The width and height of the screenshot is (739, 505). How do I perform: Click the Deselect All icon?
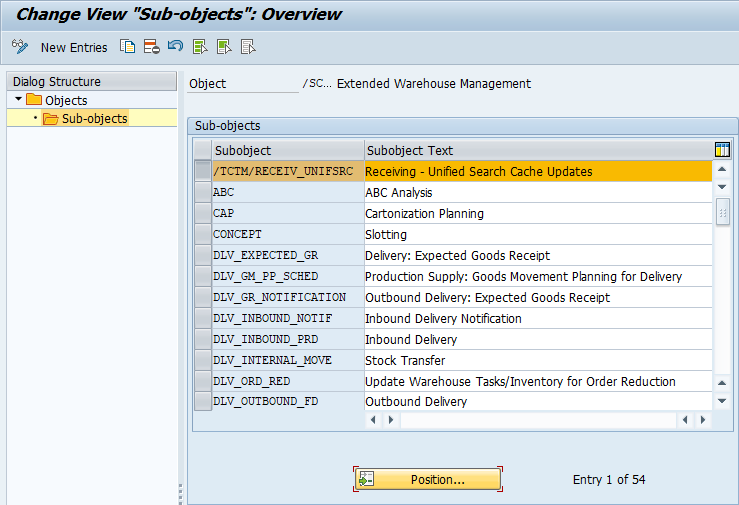click(248, 47)
